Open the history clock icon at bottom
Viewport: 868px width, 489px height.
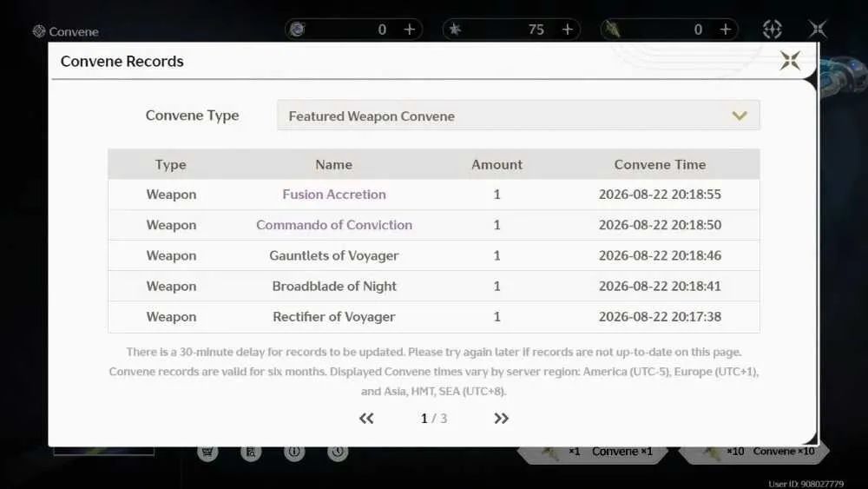pos(338,452)
